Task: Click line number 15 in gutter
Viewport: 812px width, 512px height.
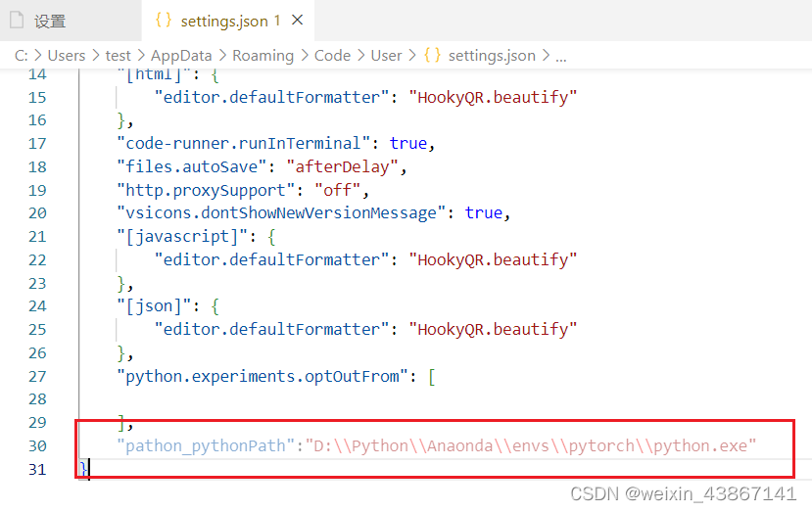Action: pos(37,97)
